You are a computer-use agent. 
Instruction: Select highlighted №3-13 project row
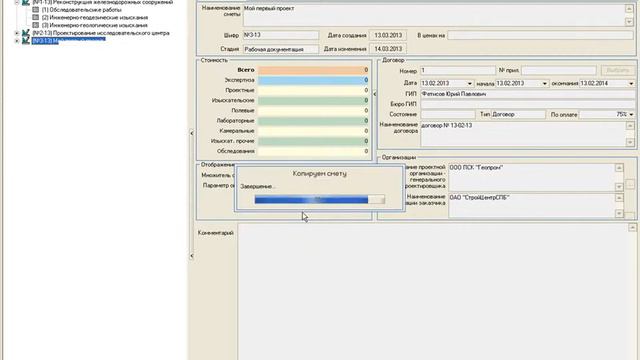[69, 40]
